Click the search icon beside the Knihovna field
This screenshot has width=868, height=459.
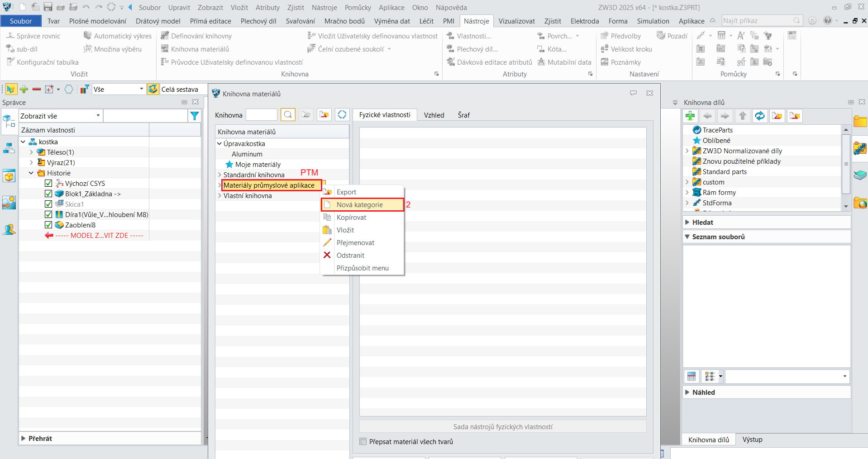pyautogui.click(x=288, y=115)
